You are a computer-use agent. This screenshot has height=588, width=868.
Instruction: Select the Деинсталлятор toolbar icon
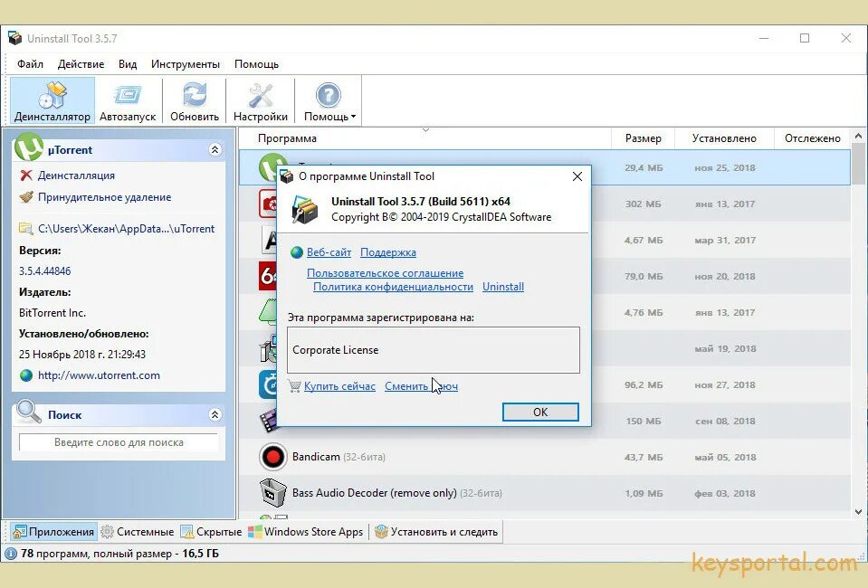[x=52, y=100]
